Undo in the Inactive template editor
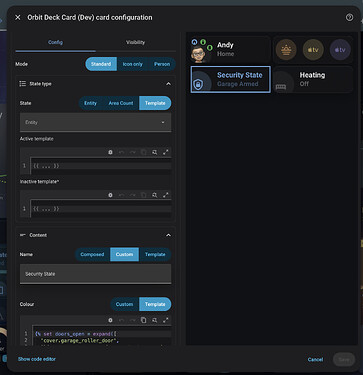363x375 pixels. coord(121,195)
